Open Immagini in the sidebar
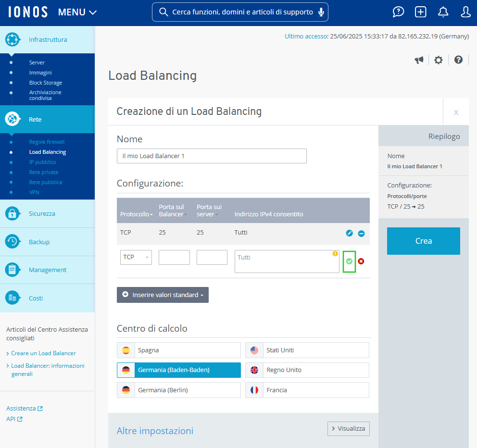477x448 pixels. click(x=40, y=73)
